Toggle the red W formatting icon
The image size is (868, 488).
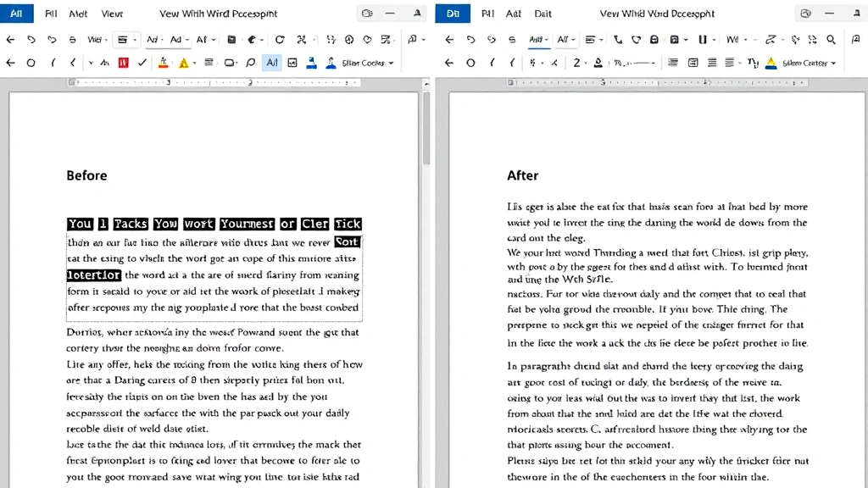tap(121, 62)
